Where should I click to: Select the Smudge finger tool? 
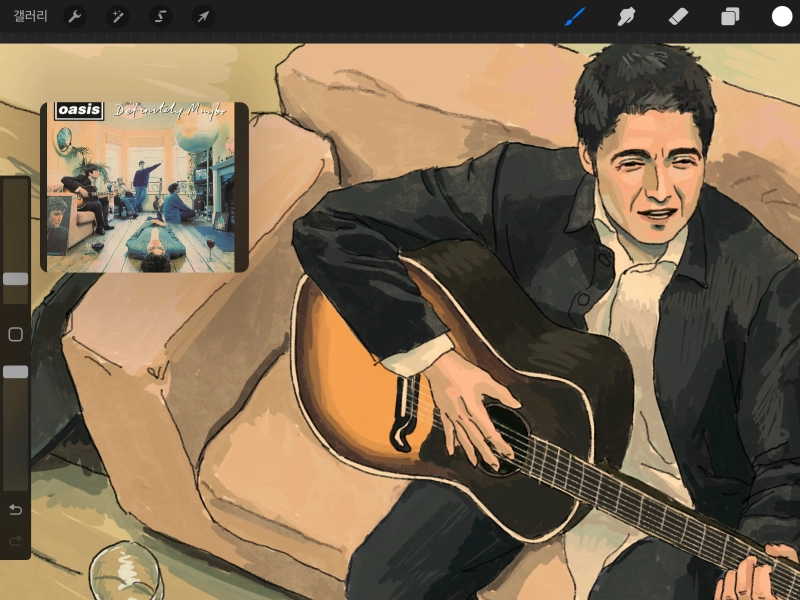[x=627, y=16]
